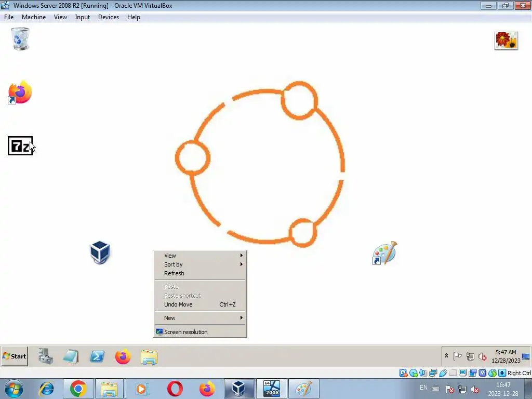532x399 pixels.
Task: Select the flower picture icon on the desktop
Action: [x=506, y=41]
